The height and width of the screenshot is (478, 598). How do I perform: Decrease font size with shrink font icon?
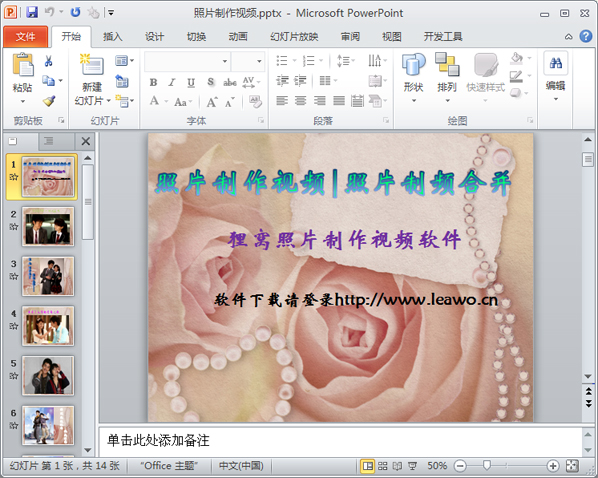click(230, 102)
